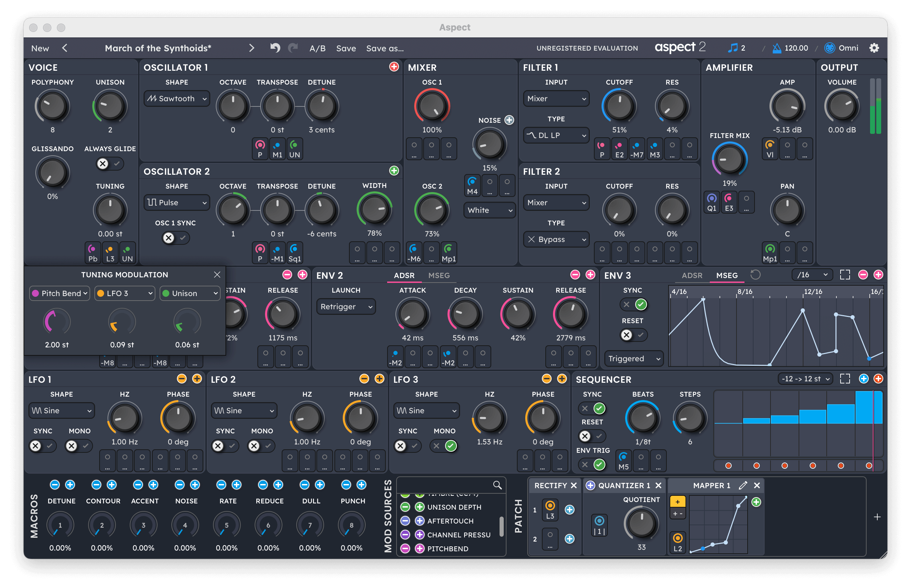Click the Detune macro plus button
911x588 pixels.
70,485
